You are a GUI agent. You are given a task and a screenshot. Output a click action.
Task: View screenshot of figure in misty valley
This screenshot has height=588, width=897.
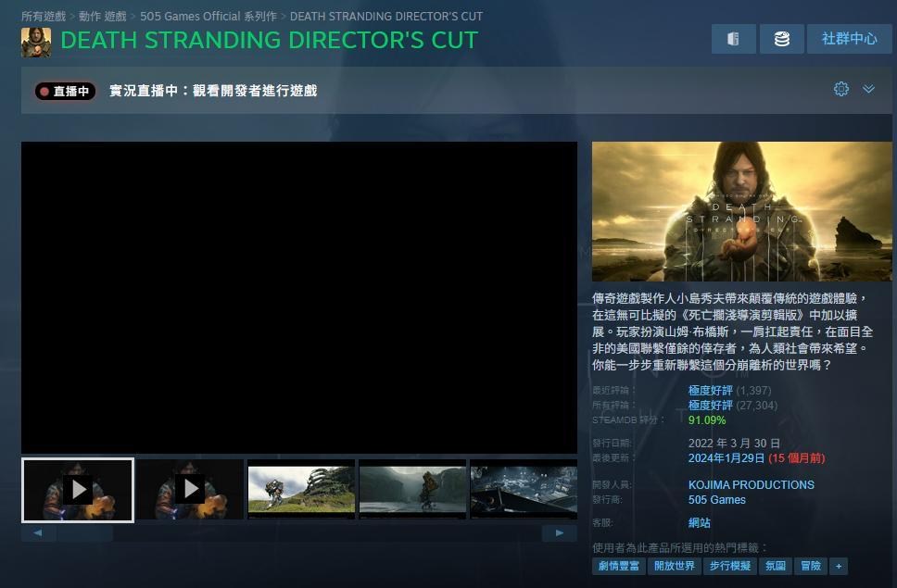point(412,490)
